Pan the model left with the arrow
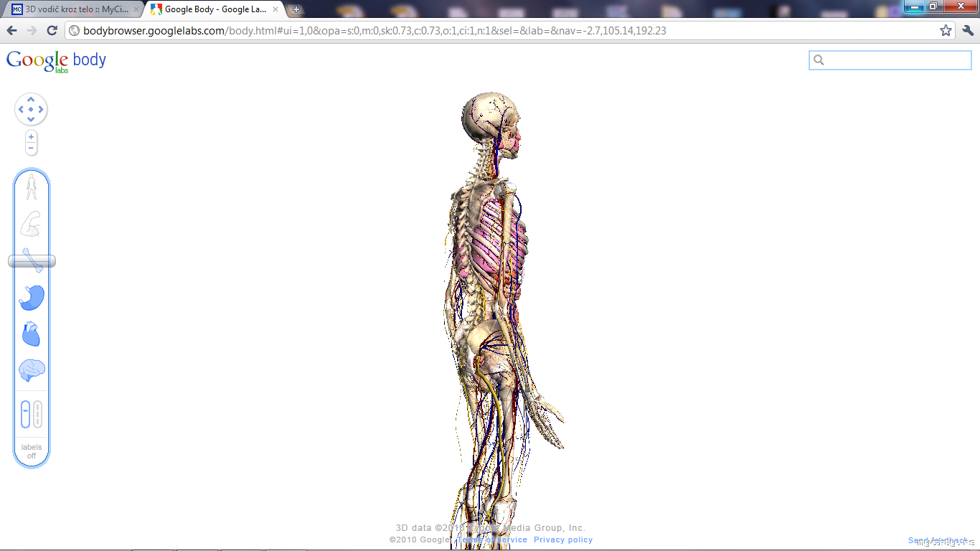Image resolution: width=980 pixels, height=551 pixels. (x=21, y=110)
